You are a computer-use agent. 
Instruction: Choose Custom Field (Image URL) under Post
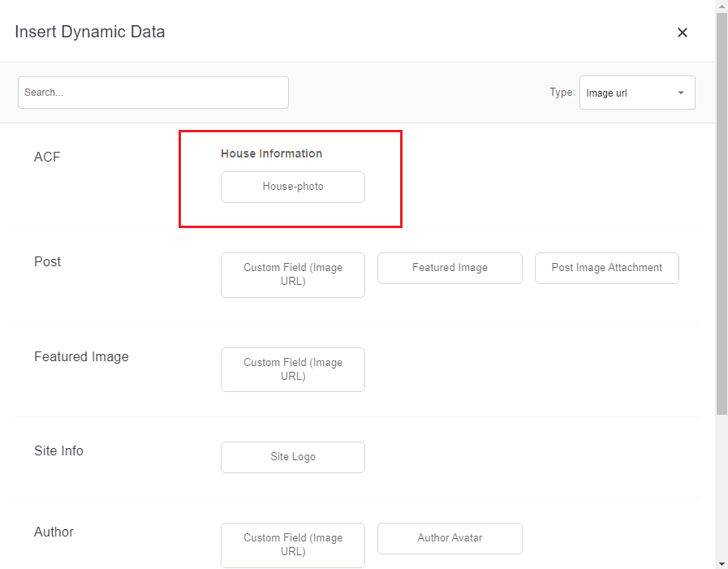click(292, 274)
